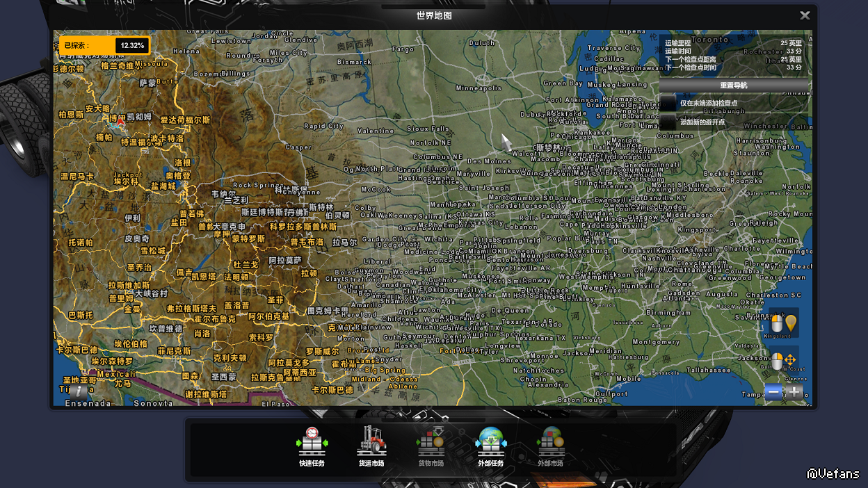This screenshot has height=488, width=868.
Task: Toggle 添加新的避开点 checkbox
Action: [668, 122]
